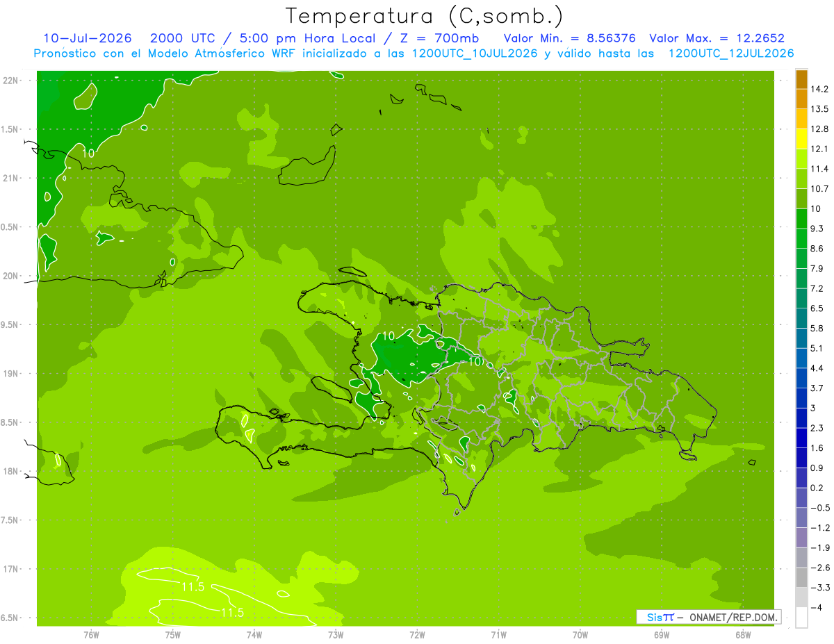Select the valid-until stamp '1200UTC_12JUL2026'
This screenshot has height=644, width=834.
tap(731, 53)
